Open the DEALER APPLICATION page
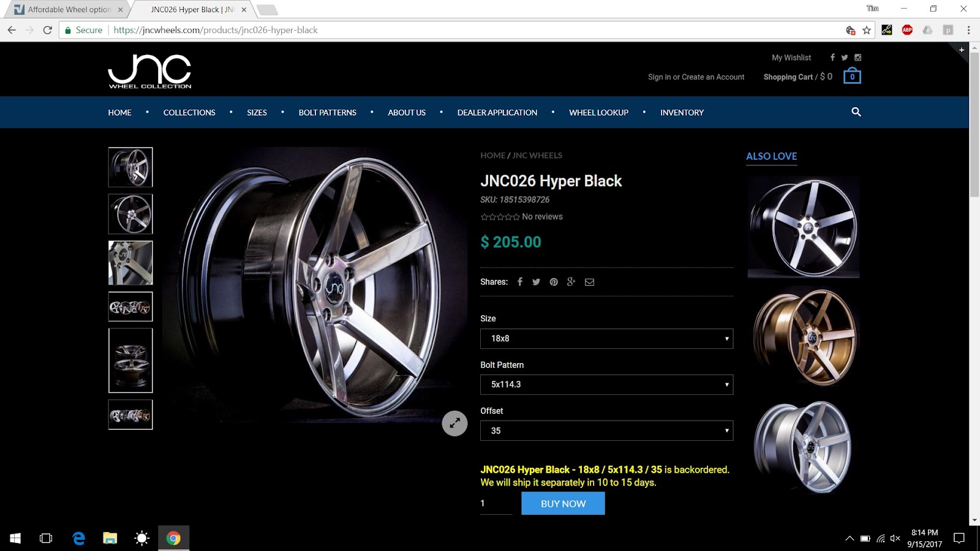Viewport: 980px width, 551px height. (497, 113)
